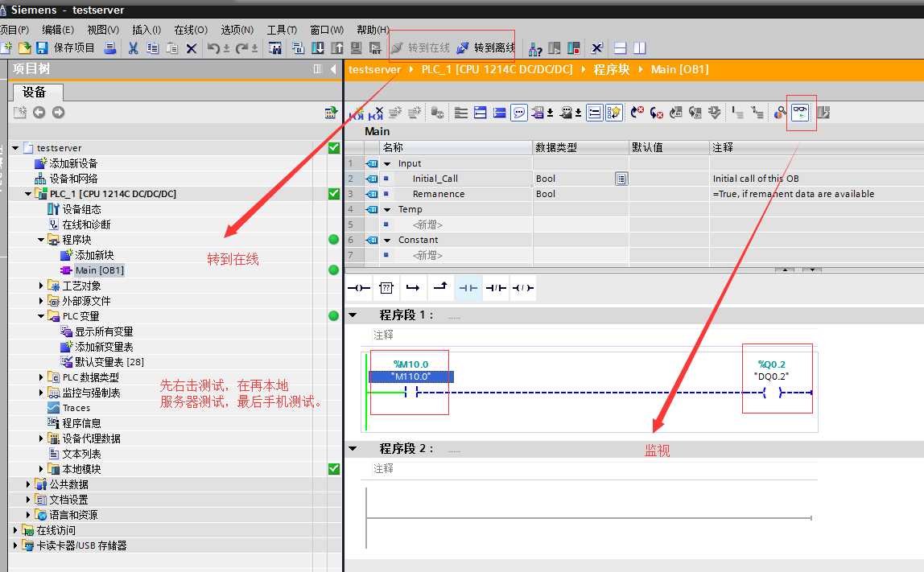Select Main [OB1] in project tree
This screenshot has height=572, width=924.
pos(100,270)
